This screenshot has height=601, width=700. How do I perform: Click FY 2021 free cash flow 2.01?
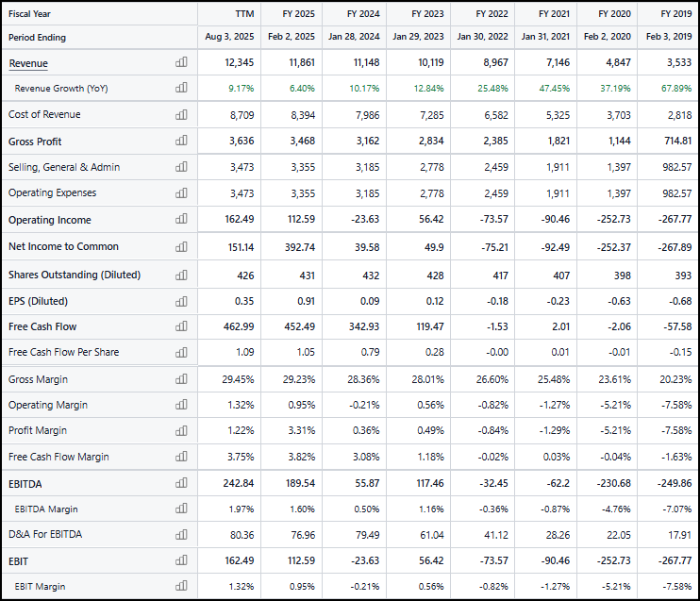[x=560, y=326]
